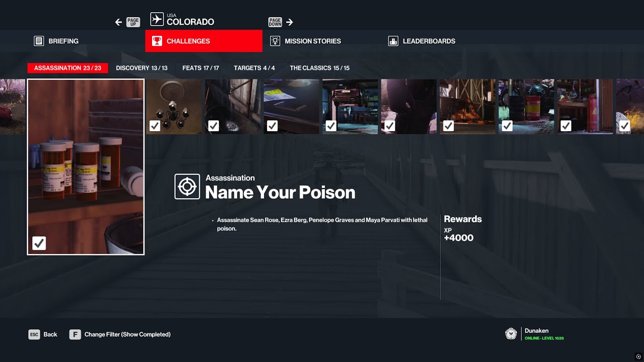Image resolution: width=644 pixels, height=362 pixels.
Task: Open the Challenges tab
Action: 204,41
